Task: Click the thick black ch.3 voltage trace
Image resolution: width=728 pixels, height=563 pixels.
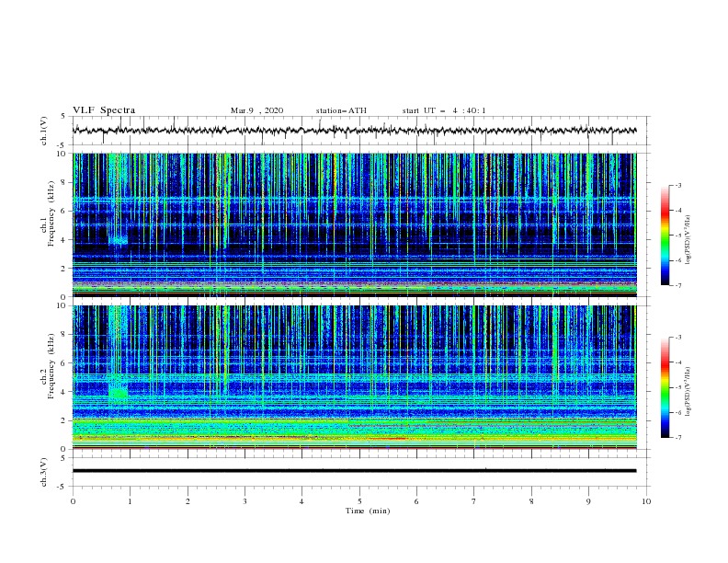Action: coord(354,471)
